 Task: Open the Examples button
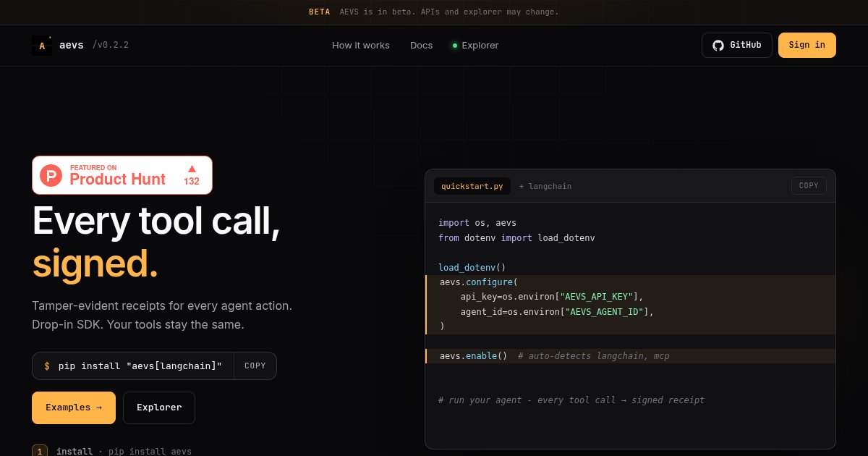tap(74, 408)
